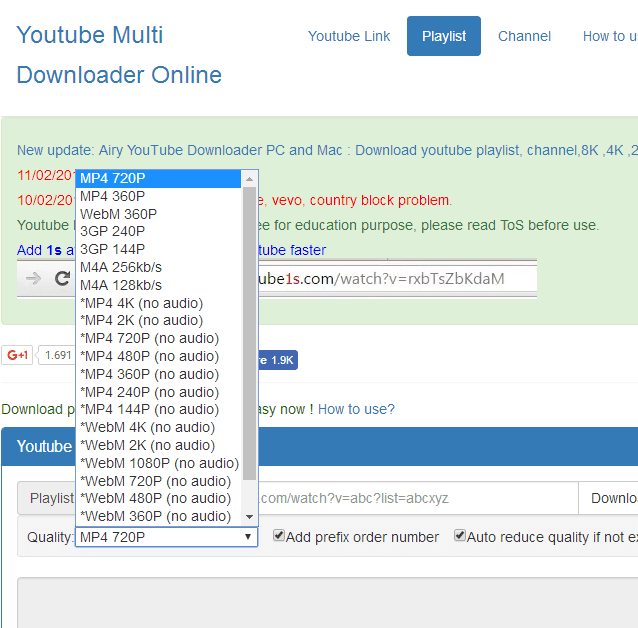Select *MP4 144P (no audio) option
This screenshot has height=628, width=638.
(x=158, y=409)
